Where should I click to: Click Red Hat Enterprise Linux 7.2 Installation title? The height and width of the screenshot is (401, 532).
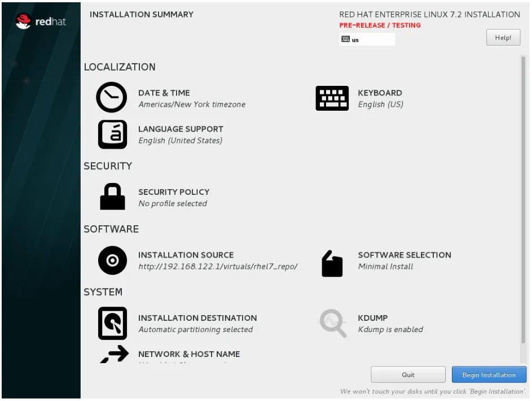pyautogui.click(x=429, y=14)
